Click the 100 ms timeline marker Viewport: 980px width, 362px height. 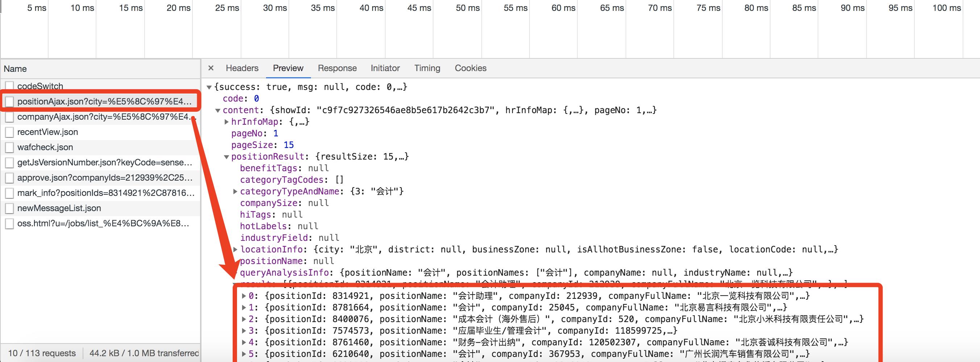point(947,8)
